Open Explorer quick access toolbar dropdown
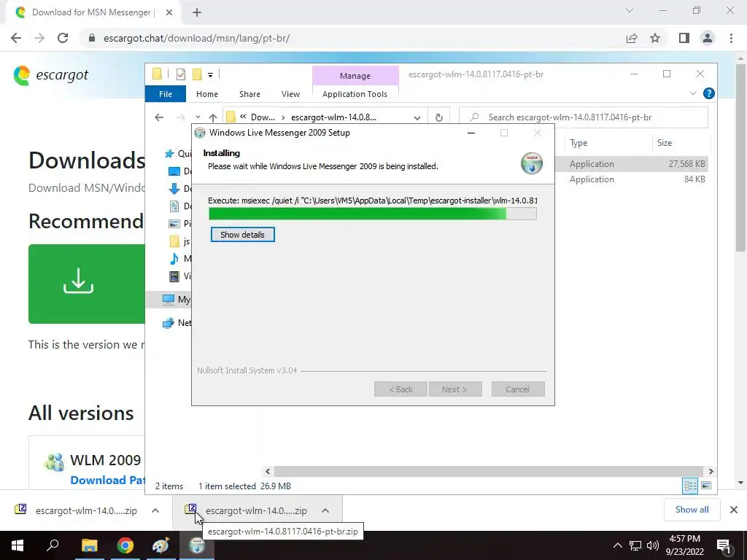Image resolution: width=747 pixels, height=560 pixels. pos(210,75)
